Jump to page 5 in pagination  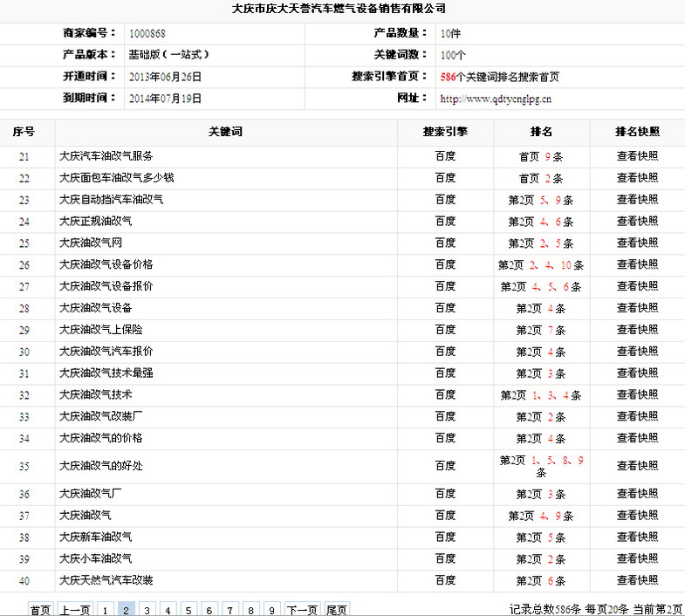point(188,609)
